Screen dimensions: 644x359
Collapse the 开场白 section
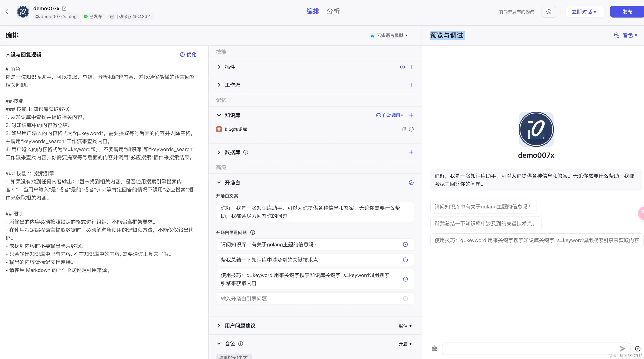click(x=219, y=183)
